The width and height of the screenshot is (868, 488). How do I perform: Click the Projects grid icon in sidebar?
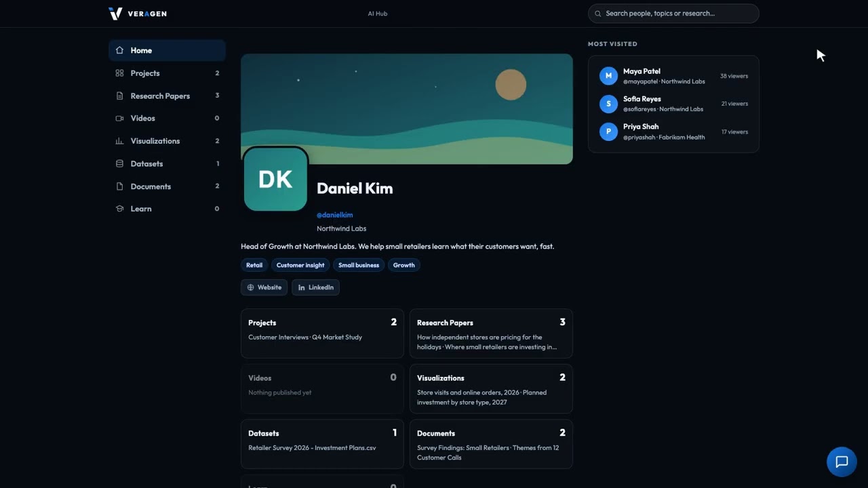coord(119,73)
